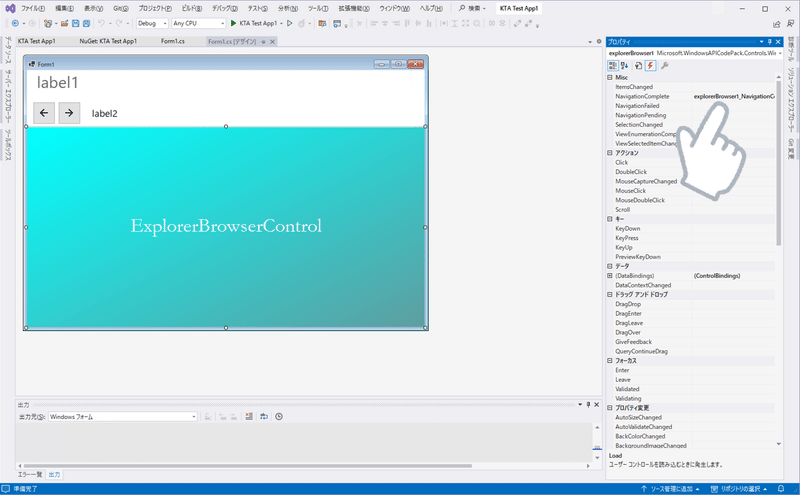Viewport: 800px width, 495px height.
Task: Switch to the エラー一覧 tab
Action: point(30,475)
